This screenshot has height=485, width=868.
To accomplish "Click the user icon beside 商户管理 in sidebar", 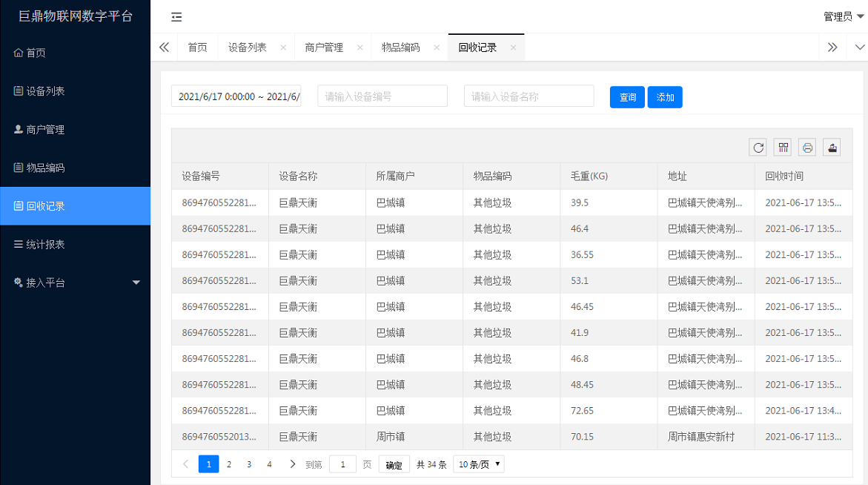I will coord(19,129).
